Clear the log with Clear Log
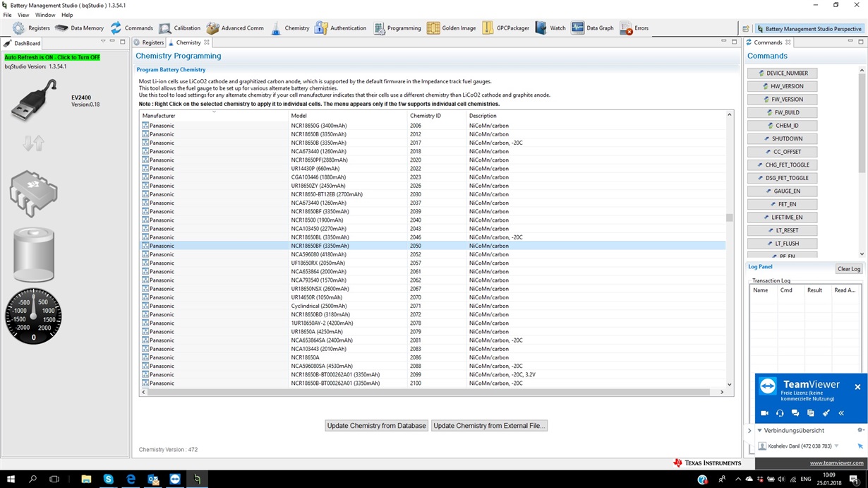 point(849,269)
